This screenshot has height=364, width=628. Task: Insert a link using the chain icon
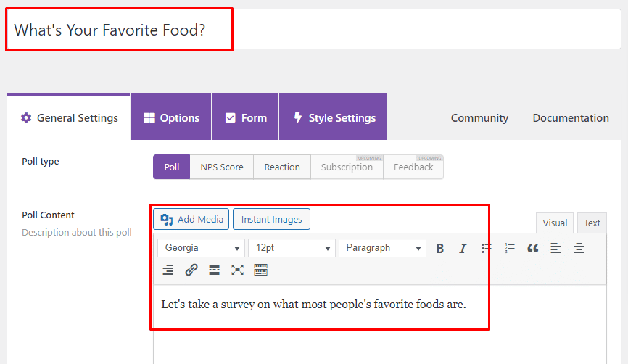point(191,270)
